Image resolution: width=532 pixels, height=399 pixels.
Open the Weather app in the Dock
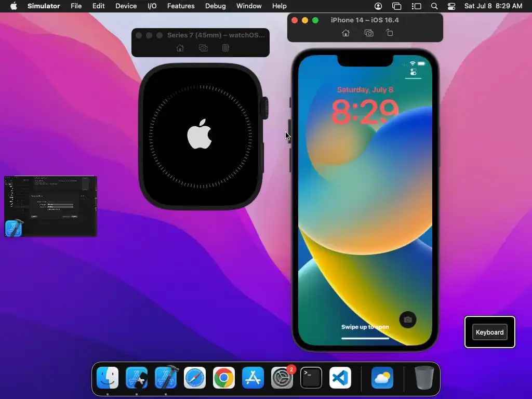click(x=382, y=377)
